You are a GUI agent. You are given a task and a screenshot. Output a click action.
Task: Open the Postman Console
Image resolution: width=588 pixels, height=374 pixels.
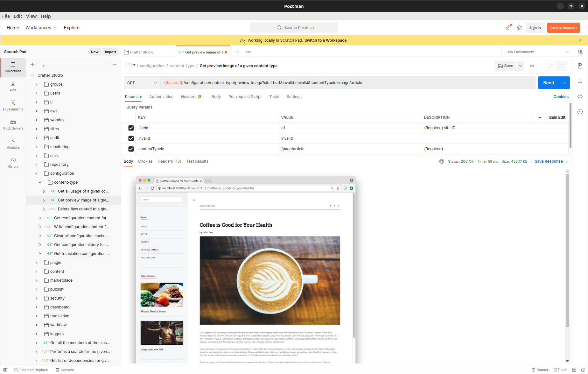coord(65,370)
